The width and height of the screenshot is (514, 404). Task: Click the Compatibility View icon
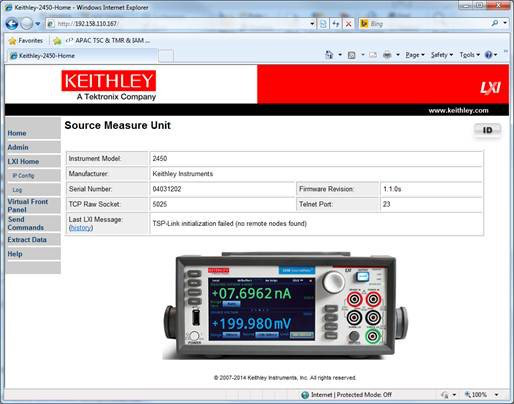[323, 24]
